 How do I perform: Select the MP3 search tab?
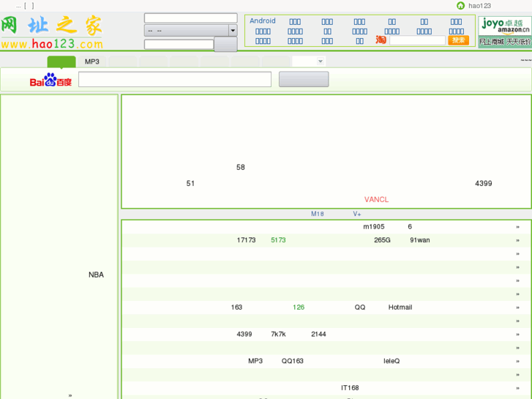pyautogui.click(x=92, y=61)
